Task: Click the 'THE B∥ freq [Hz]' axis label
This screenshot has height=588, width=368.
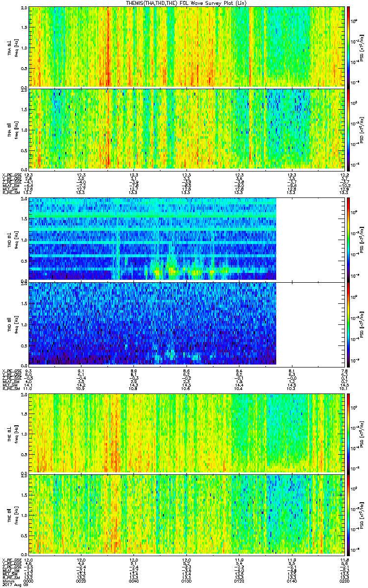Action: [x=12, y=514]
